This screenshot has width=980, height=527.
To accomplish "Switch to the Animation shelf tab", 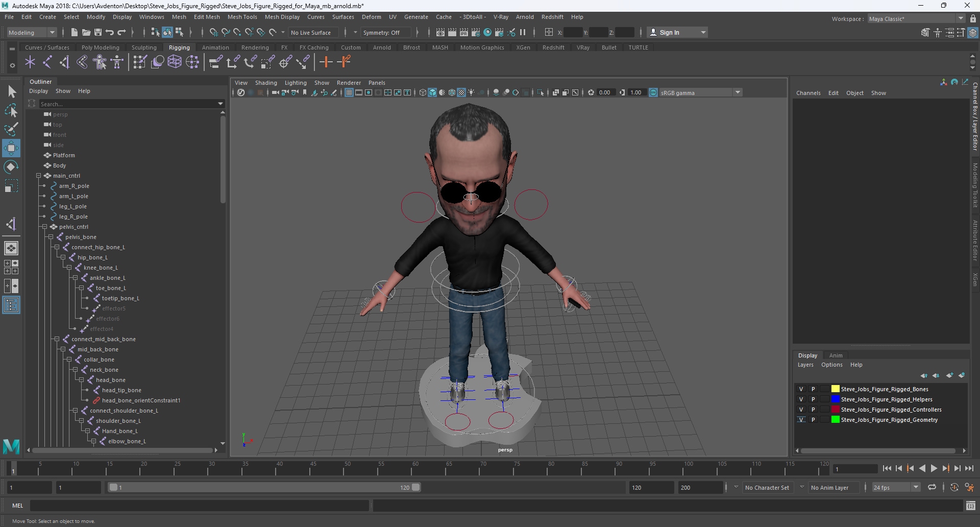I will click(x=215, y=47).
